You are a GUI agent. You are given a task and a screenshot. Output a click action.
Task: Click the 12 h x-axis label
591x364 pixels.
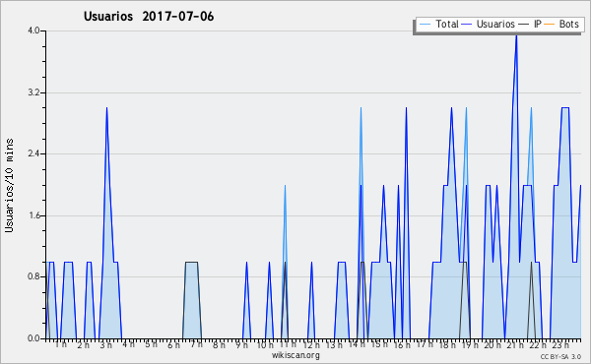pos(311,344)
